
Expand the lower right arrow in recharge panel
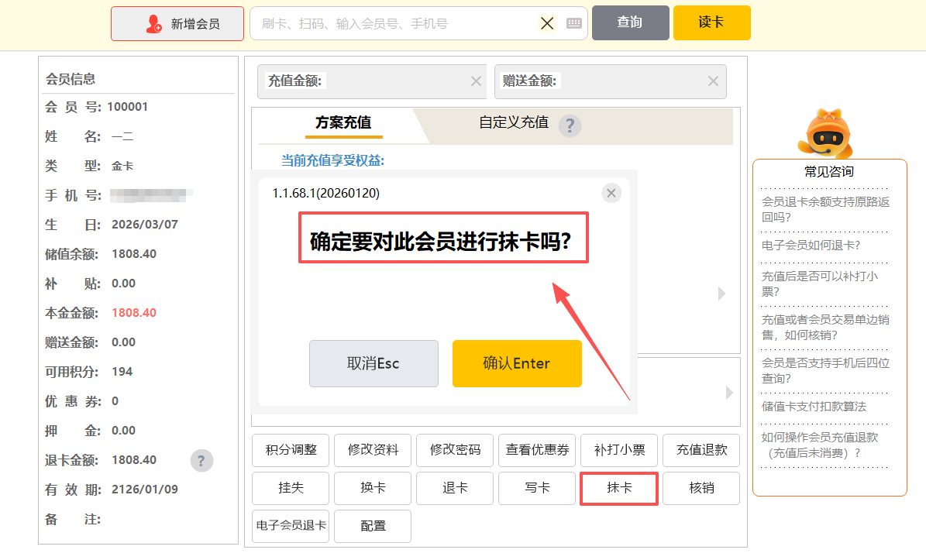[728, 393]
